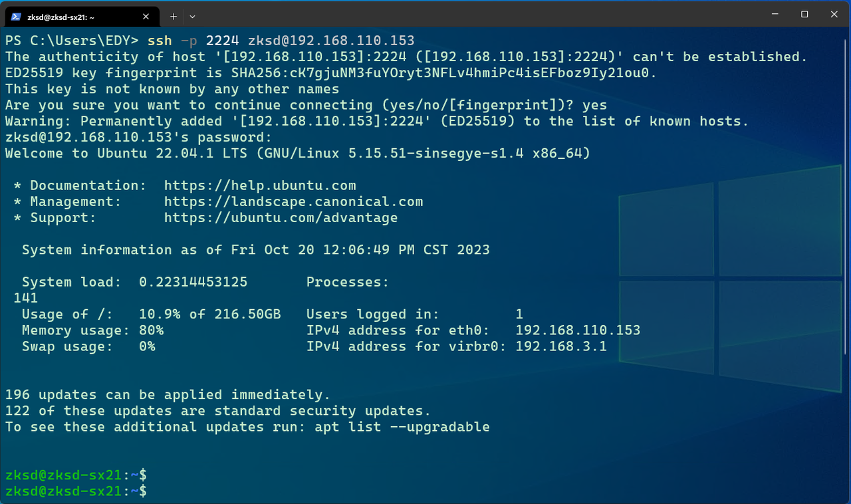Viewport: 851px width, 504px height.
Task: Close the zksd@zksd-sx21 tab
Action: point(147,17)
